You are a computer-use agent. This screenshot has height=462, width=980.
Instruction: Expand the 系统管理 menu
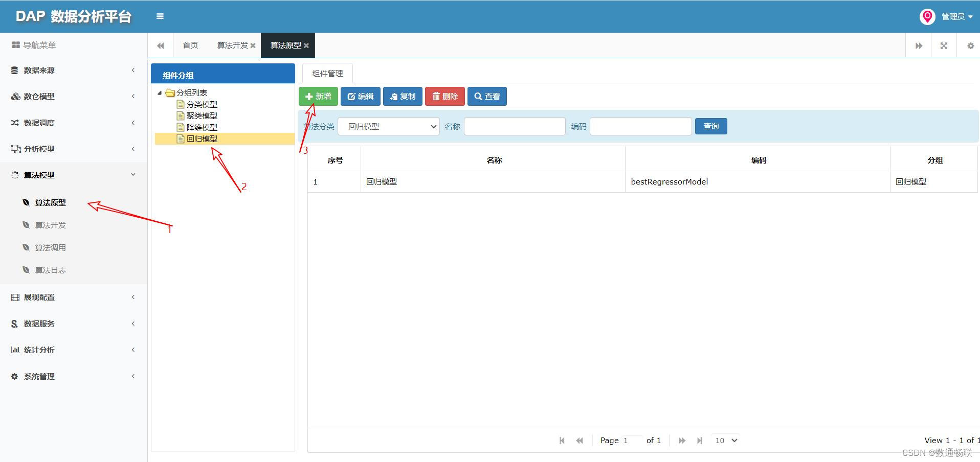coord(74,377)
